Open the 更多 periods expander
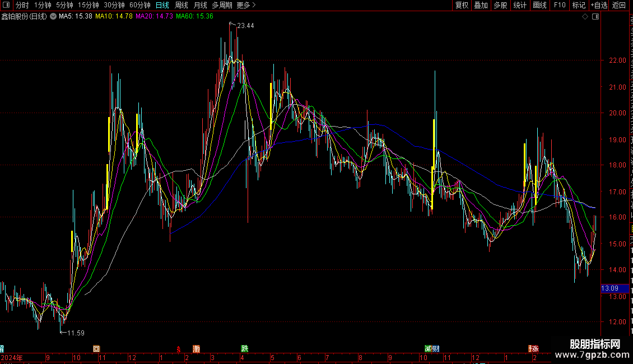The height and width of the screenshot is (364, 633). pyautogui.click(x=246, y=5)
